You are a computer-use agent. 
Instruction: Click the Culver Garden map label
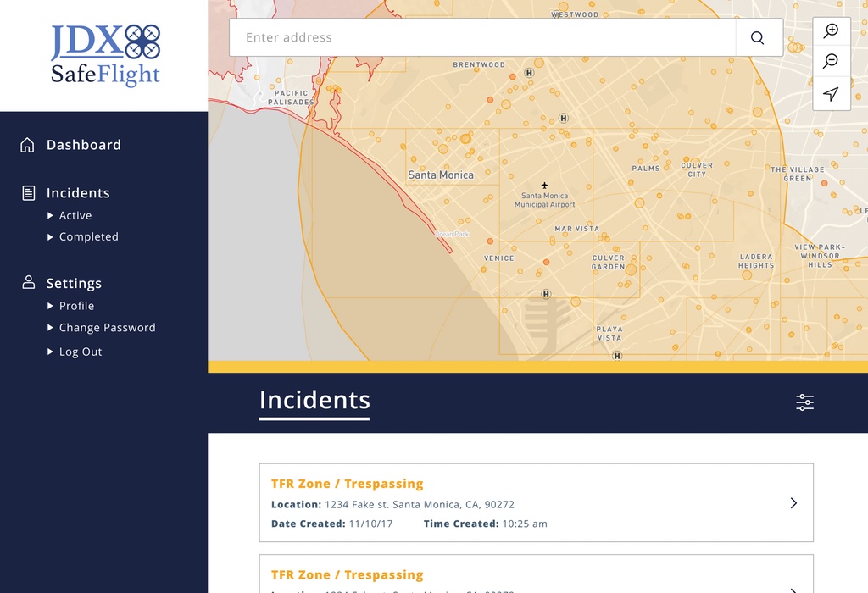pyautogui.click(x=608, y=263)
